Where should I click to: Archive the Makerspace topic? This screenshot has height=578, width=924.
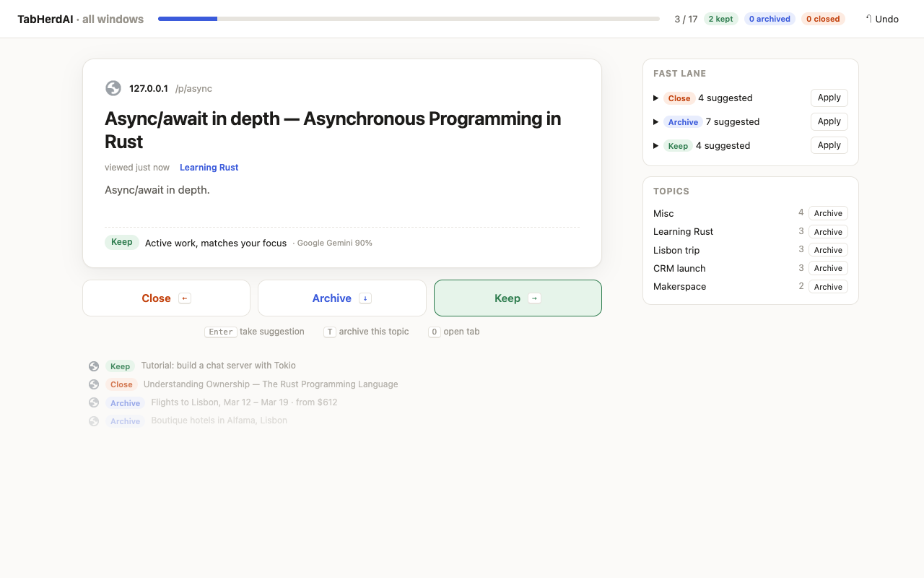coord(828,287)
